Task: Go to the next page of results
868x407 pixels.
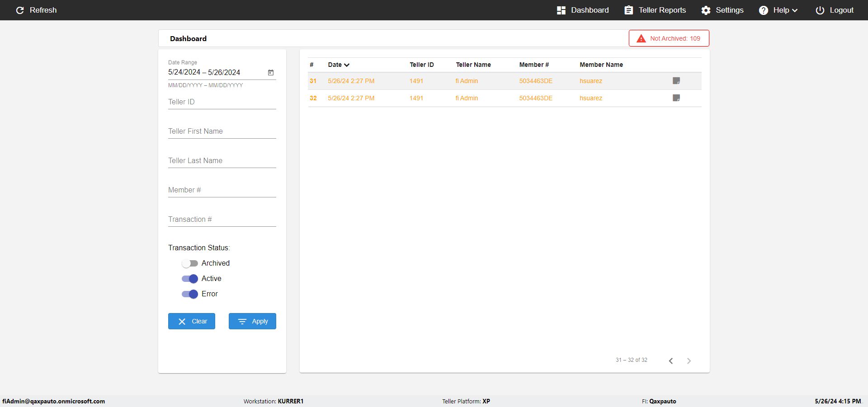Action: (689, 360)
